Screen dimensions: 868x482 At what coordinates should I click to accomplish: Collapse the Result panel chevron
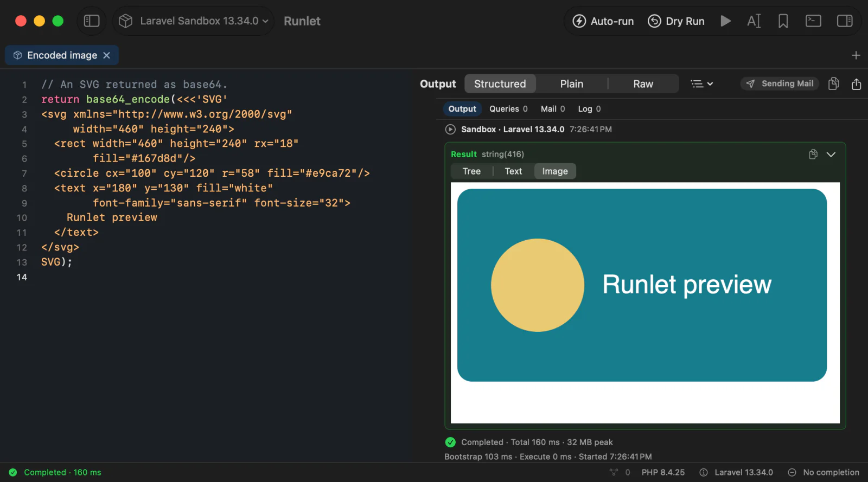[x=831, y=155]
